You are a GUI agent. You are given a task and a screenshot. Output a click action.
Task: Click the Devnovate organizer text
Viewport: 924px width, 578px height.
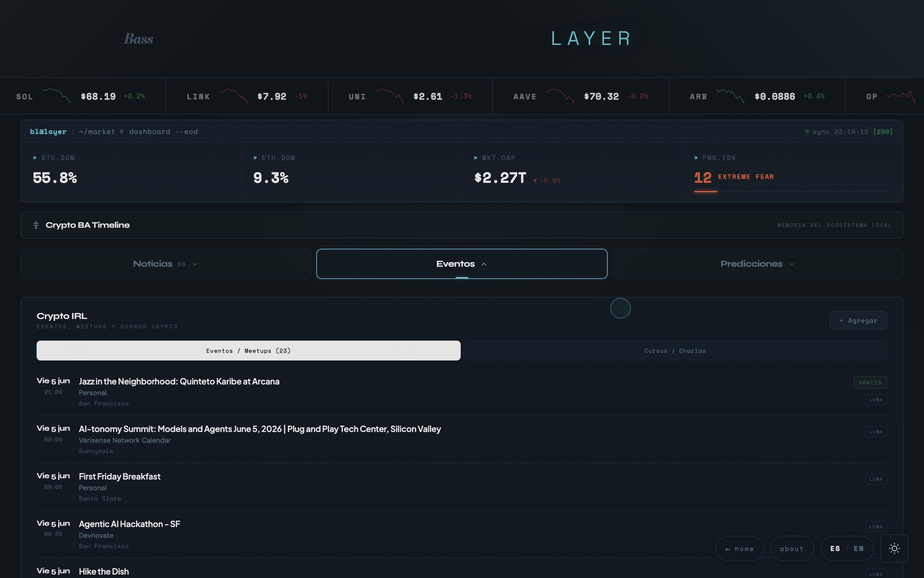96,535
